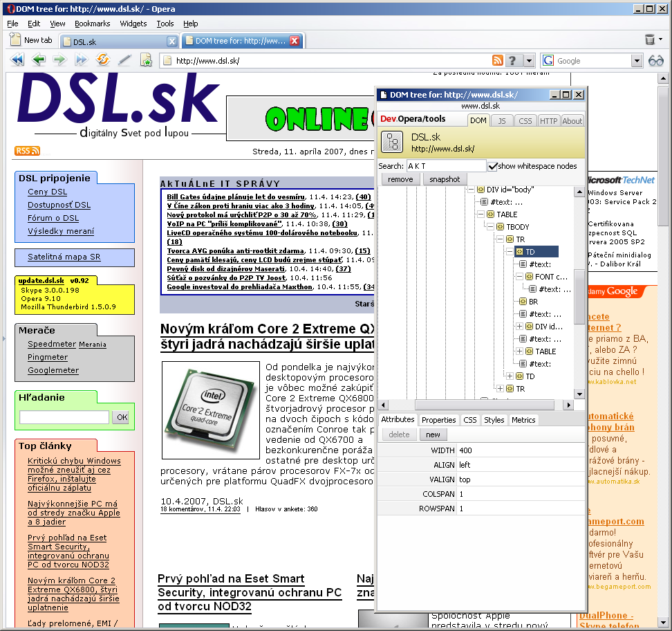
Task: Click the new attribute button
Action: click(433, 435)
